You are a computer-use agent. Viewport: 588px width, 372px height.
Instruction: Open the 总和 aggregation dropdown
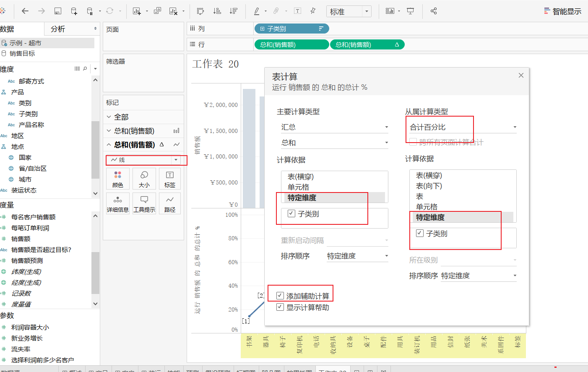[335, 143]
